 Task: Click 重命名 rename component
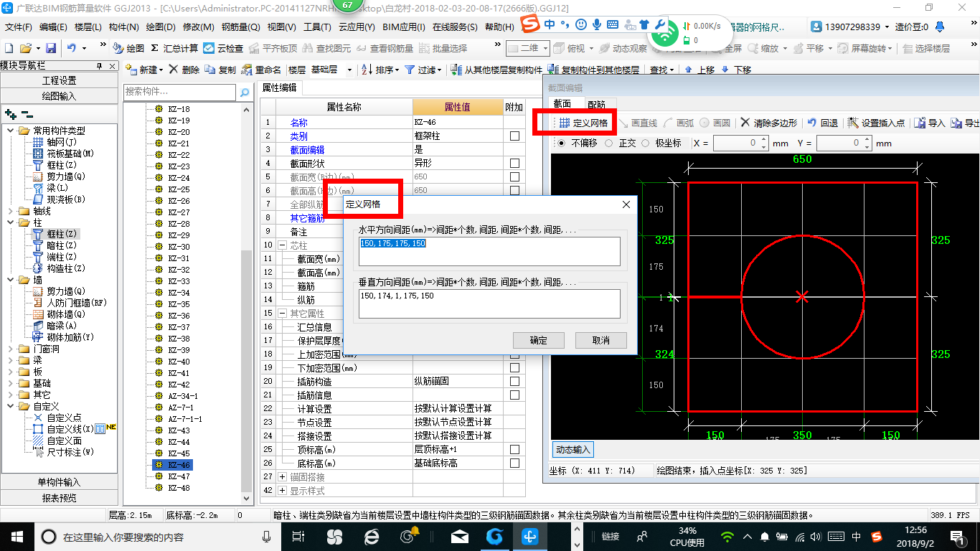(x=262, y=70)
